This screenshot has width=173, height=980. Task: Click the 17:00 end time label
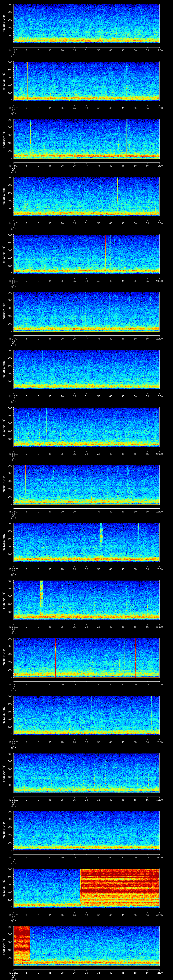click(160, 50)
